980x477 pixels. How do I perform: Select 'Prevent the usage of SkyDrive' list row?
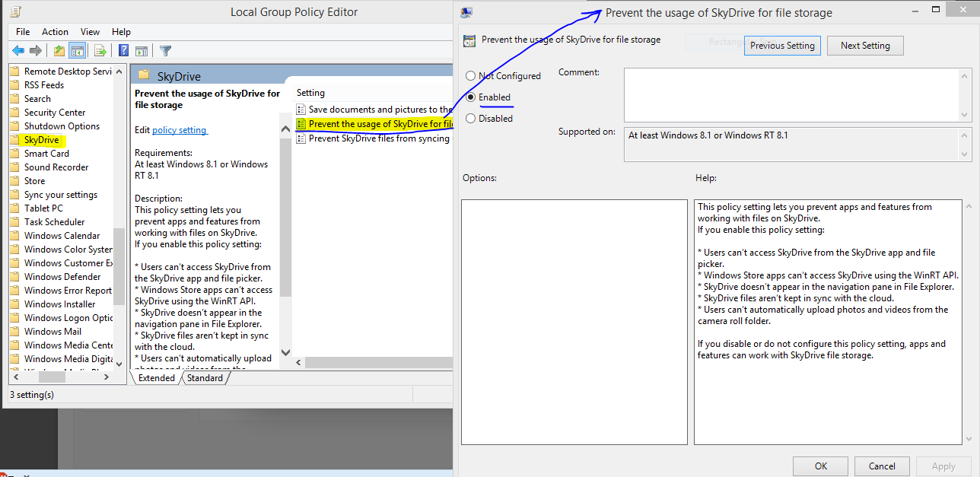[x=374, y=124]
